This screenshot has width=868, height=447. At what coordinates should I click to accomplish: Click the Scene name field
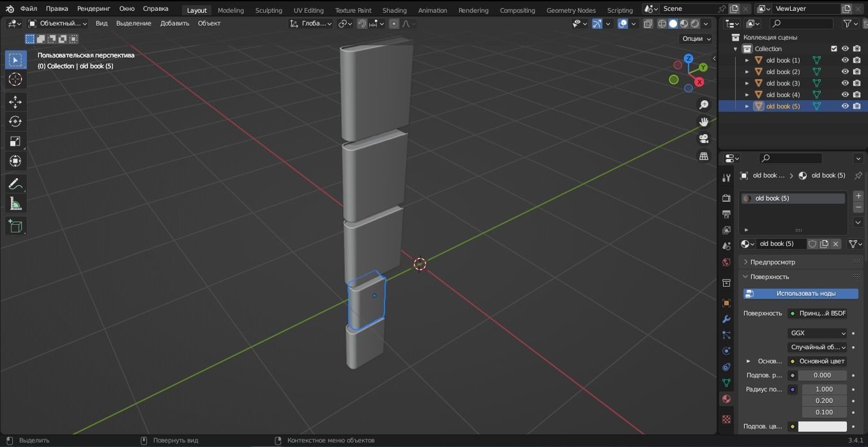(689, 9)
